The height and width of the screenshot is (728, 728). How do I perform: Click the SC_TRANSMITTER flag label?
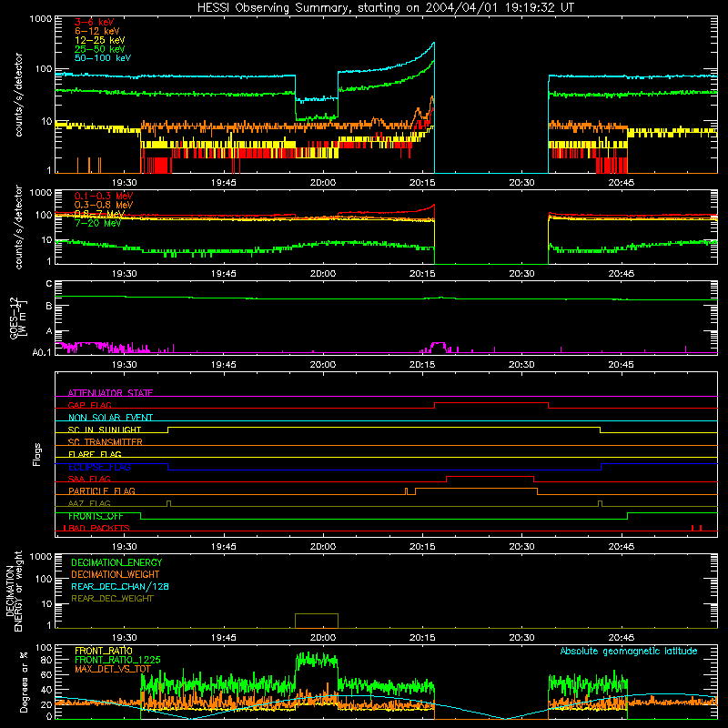pos(105,441)
